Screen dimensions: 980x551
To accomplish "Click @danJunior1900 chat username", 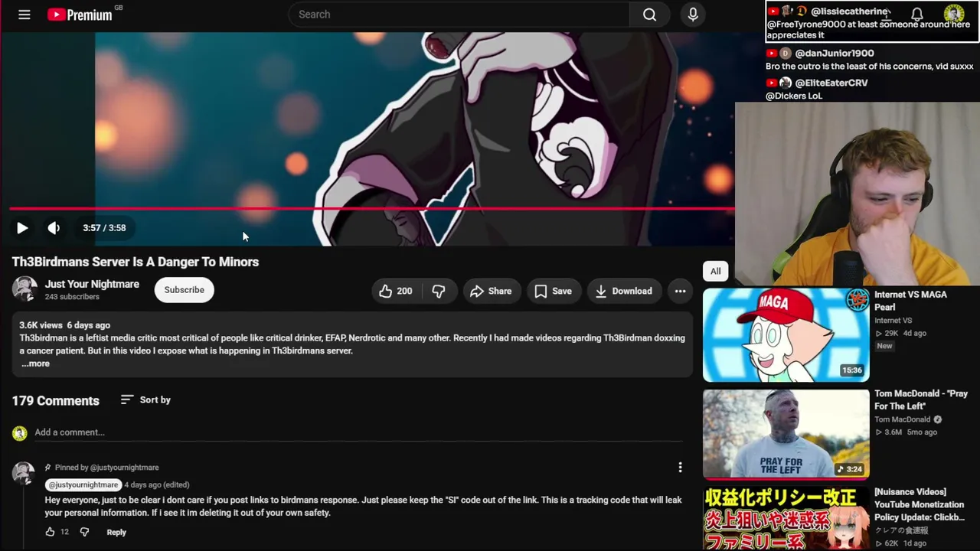I will point(834,53).
